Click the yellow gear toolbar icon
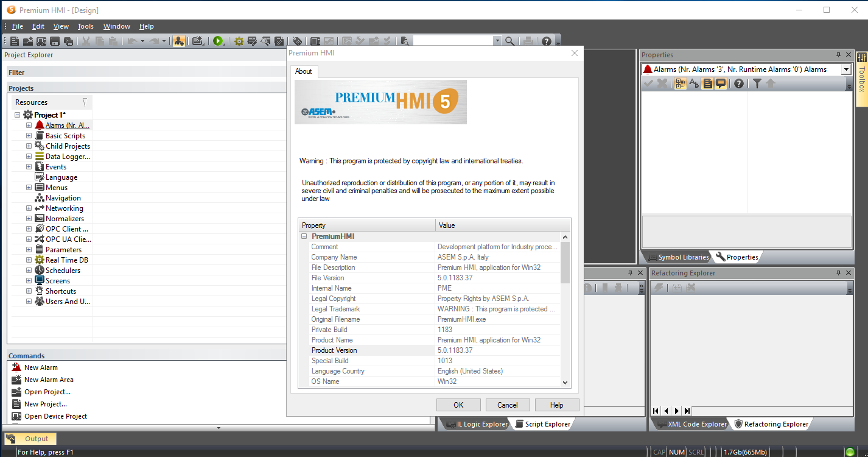868x457 pixels. tap(239, 41)
